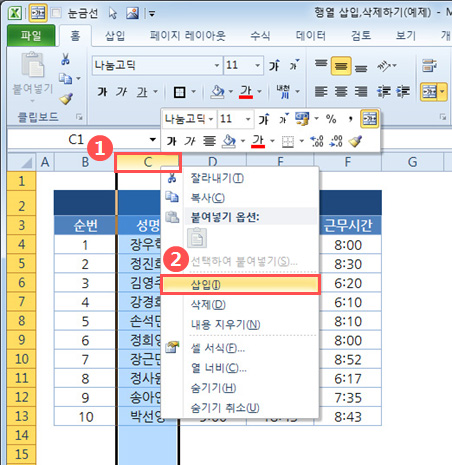Click the Name Box showing C1

76,139
